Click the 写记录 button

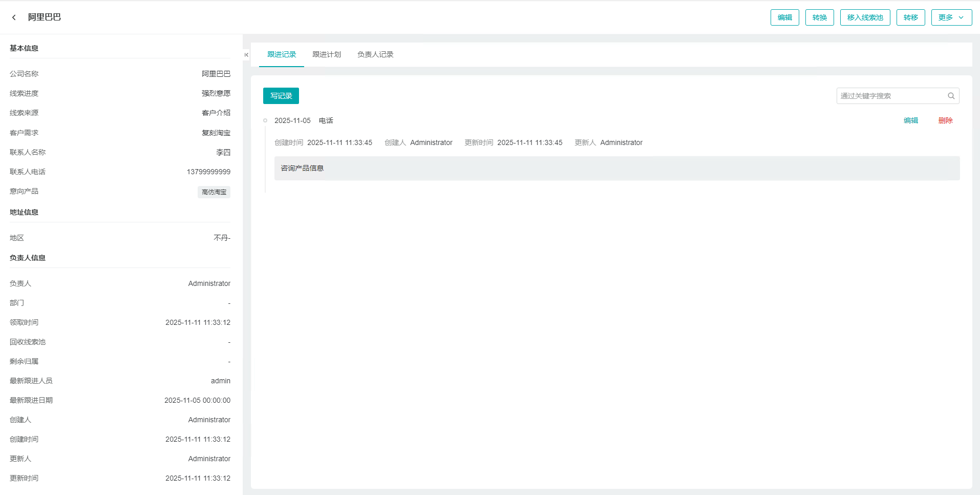[281, 96]
